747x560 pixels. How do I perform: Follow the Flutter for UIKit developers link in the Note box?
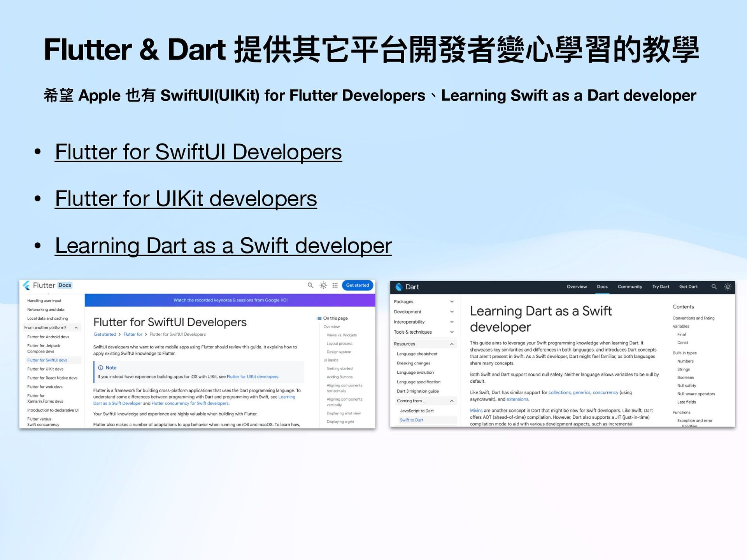[x=253, y=377]
